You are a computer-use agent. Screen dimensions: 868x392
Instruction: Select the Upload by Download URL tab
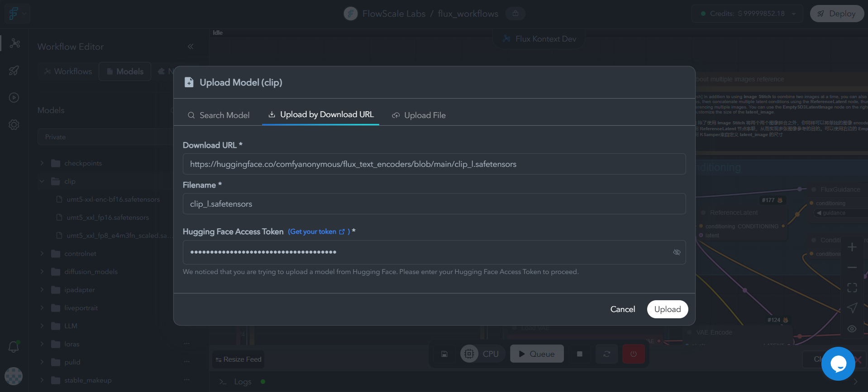click(x=321, y=115)
